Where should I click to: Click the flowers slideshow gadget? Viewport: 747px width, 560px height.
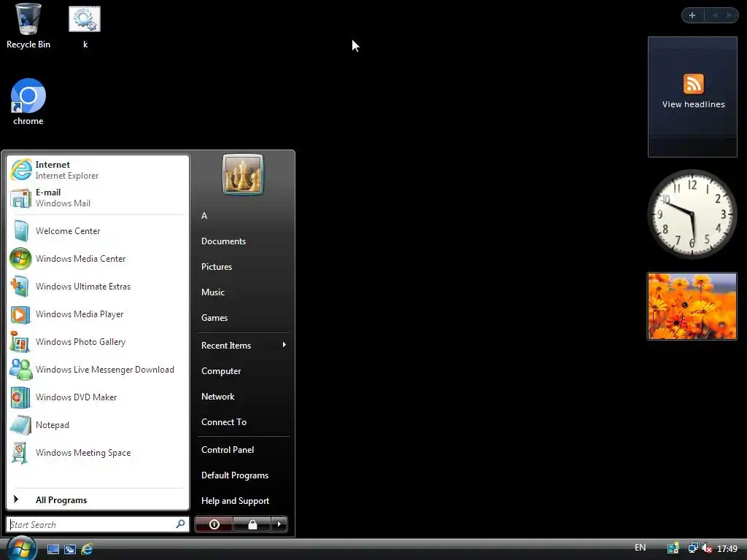coord(692,306)
